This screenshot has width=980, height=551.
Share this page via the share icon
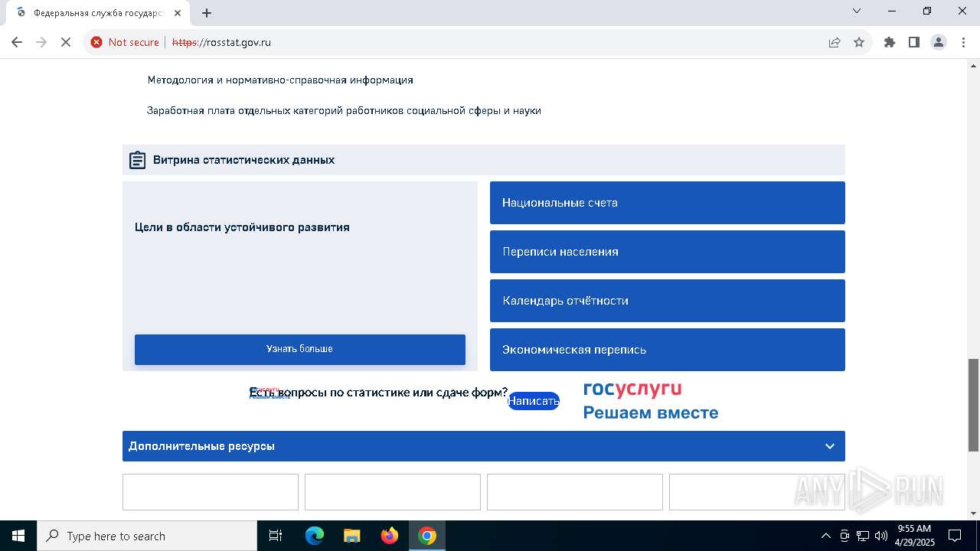[x=835, y=42]
